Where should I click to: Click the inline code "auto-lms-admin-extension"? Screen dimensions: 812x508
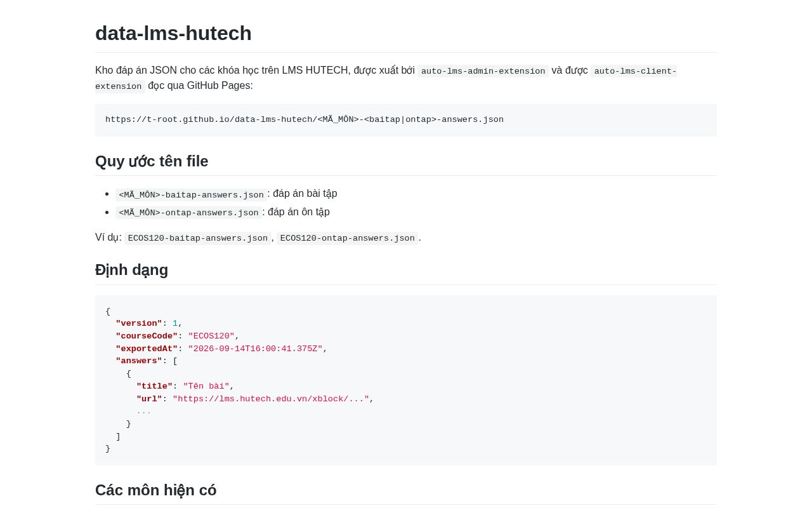click(x=483, y=71)
